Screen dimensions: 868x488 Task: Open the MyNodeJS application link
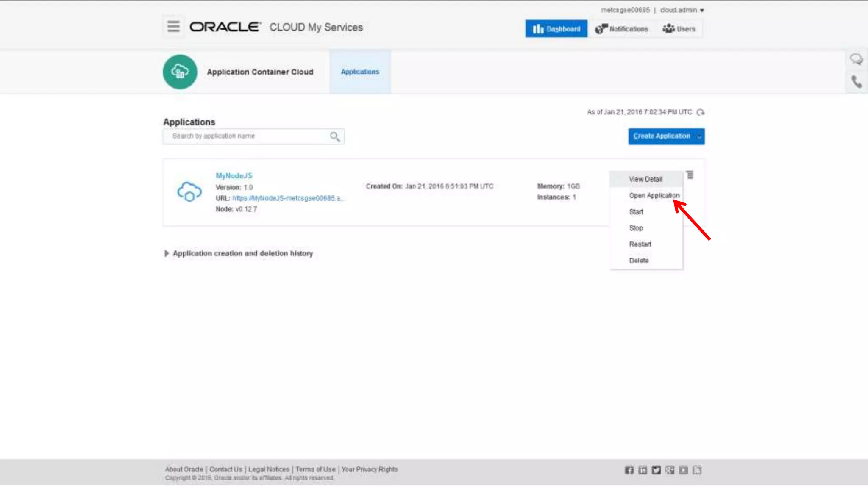coord(234,175)
